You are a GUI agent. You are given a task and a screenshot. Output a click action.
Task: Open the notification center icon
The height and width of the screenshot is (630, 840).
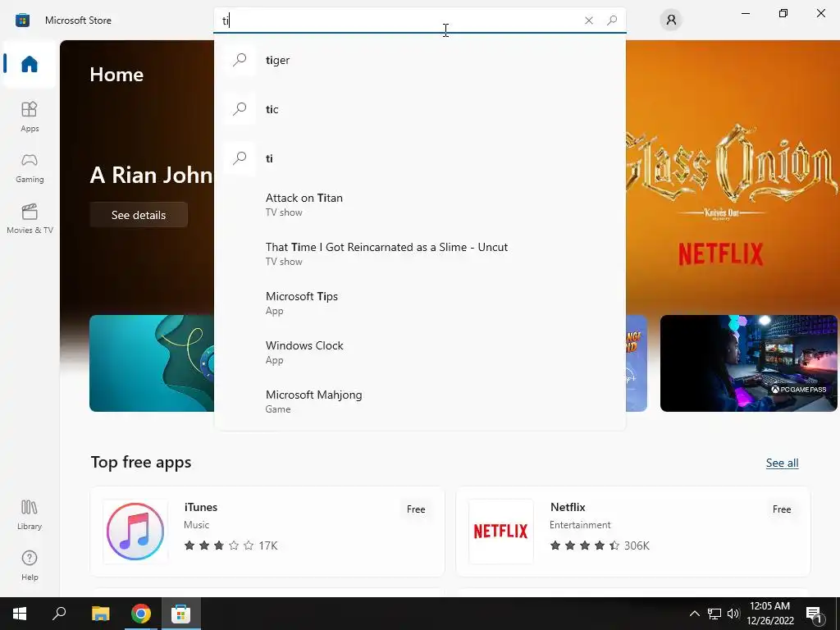815,614
